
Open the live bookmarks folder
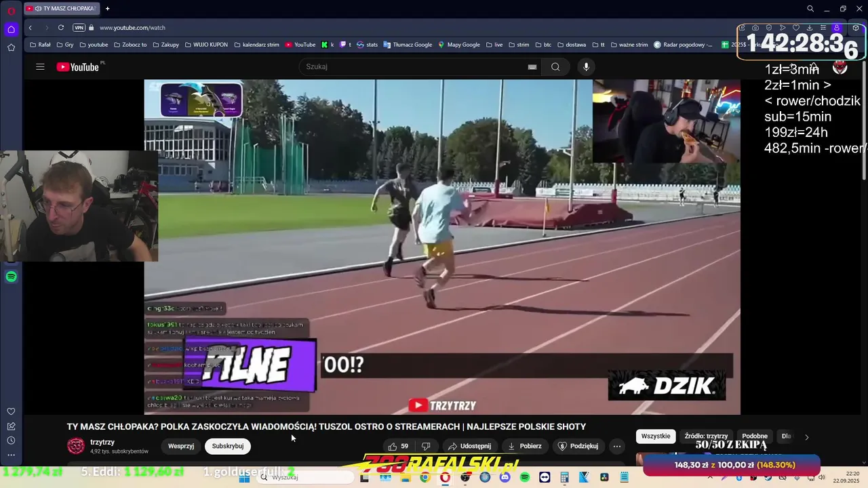[494, 45]
